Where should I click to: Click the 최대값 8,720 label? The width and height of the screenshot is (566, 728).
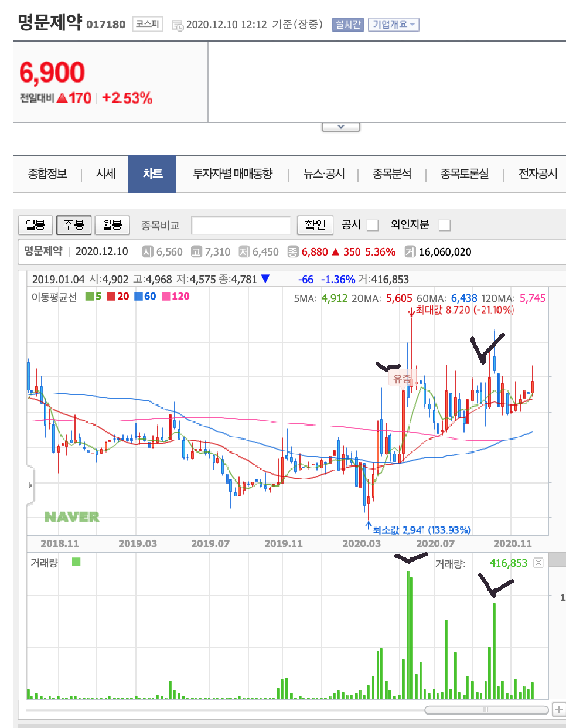pos(465,309)
